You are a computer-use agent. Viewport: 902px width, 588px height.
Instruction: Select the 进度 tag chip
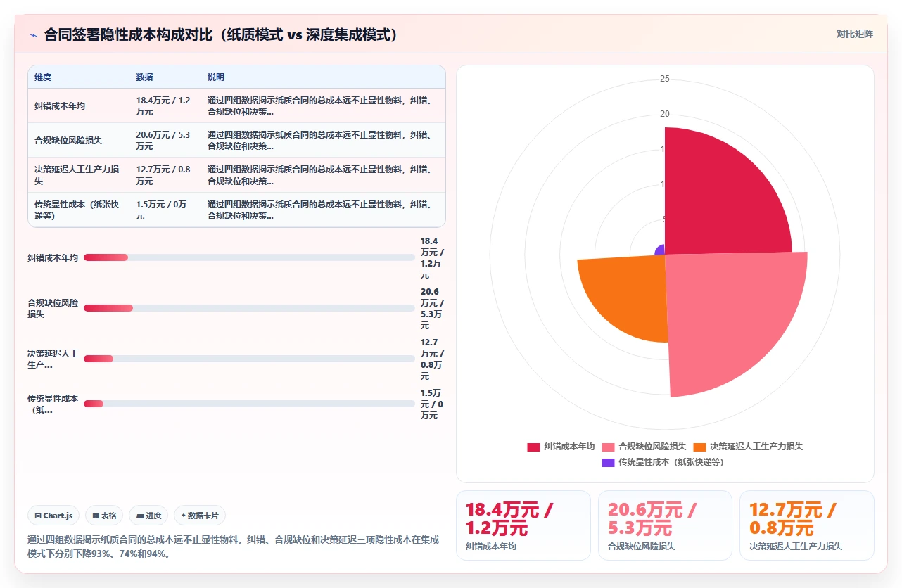pyautogui.click(x=148, y=516)
